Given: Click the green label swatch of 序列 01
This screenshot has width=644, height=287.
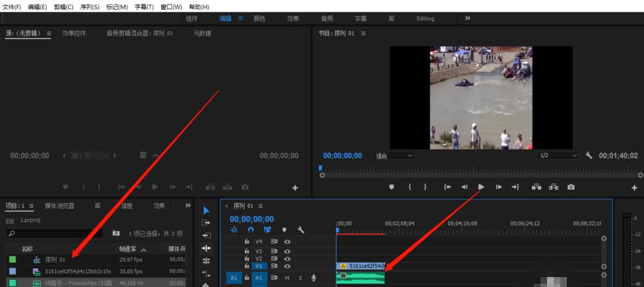Looking at the screenshot, I should coord(13,260).
